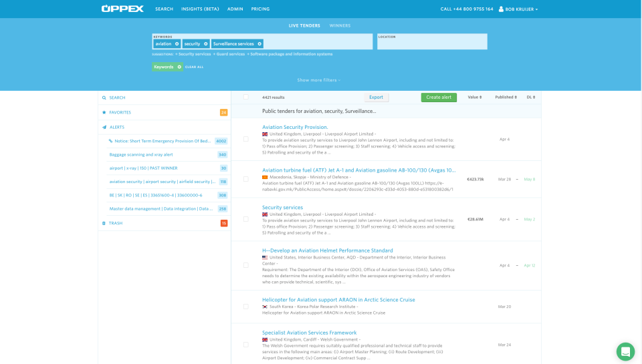Click the Export button

377,98
